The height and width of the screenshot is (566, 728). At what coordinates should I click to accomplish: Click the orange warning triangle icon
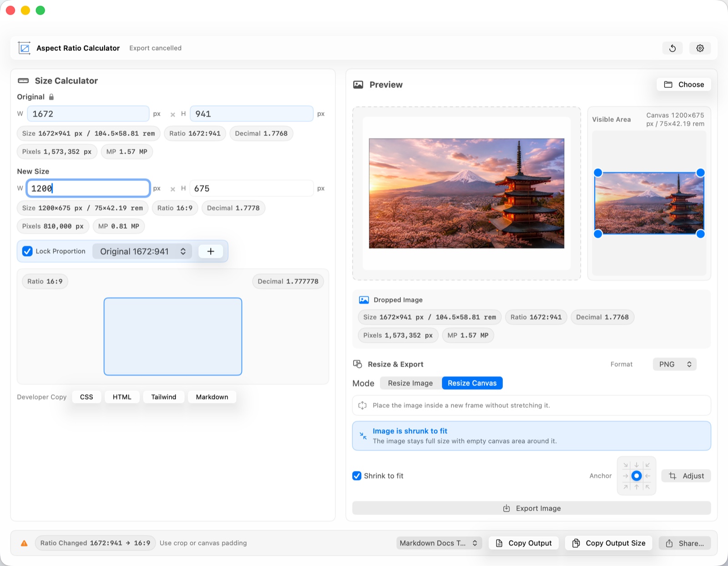[x=24, y=543]
